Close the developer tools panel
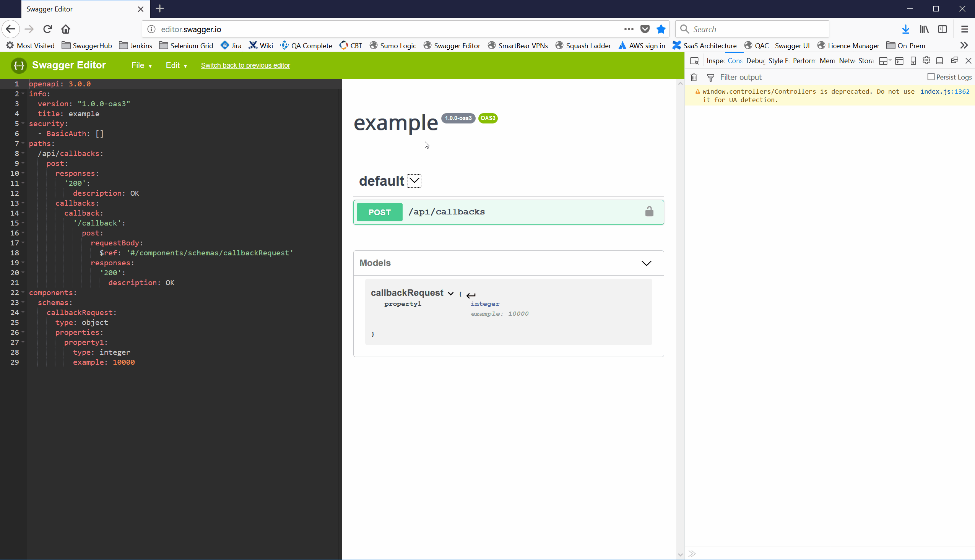 pyautogui.click(x=968, y=61)
